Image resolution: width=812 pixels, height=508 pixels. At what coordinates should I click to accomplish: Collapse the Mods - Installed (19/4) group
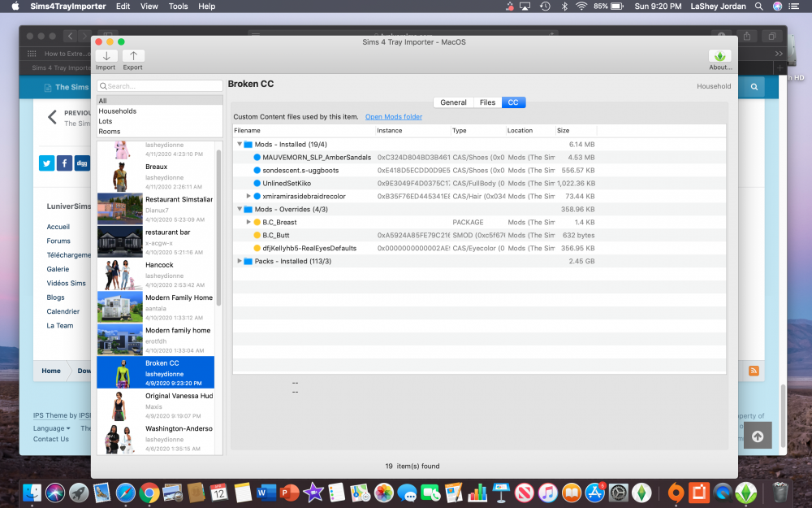tap(240, 144)
